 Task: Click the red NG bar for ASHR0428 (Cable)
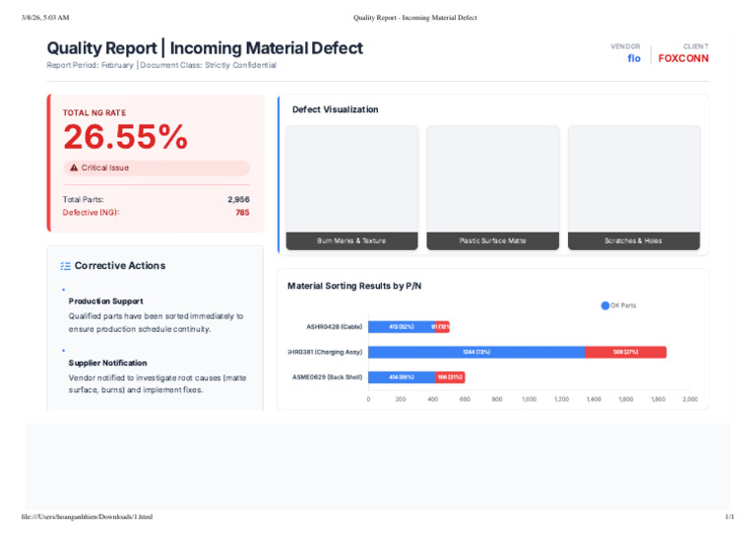442,327
